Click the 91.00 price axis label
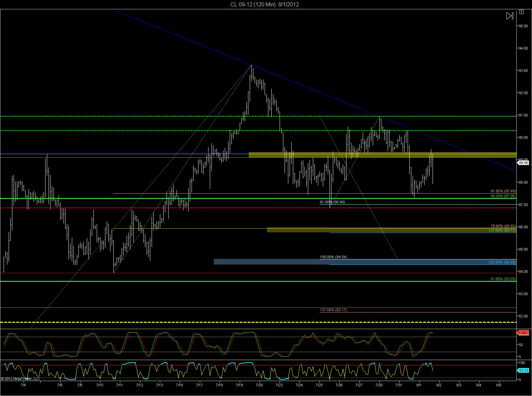Screen dimensions: 532x396 (523, 115)
